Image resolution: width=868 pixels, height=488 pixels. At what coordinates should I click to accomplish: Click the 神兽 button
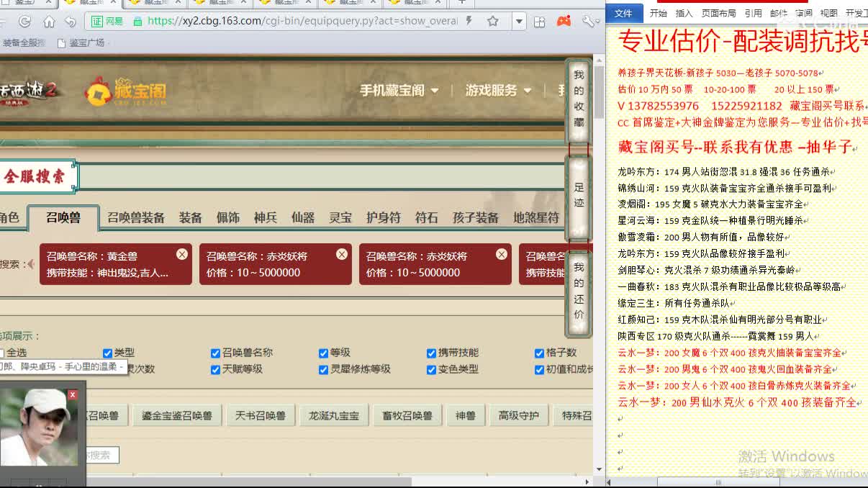pos(466,415)
